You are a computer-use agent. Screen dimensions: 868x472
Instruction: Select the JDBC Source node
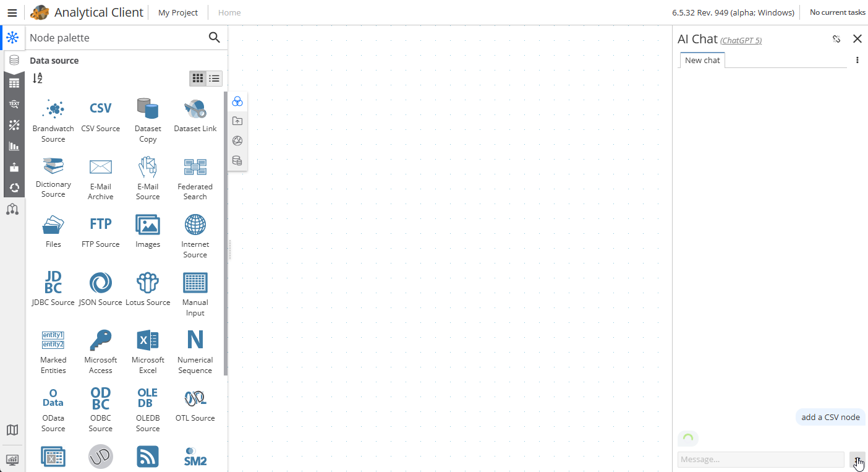click(53, 289)
